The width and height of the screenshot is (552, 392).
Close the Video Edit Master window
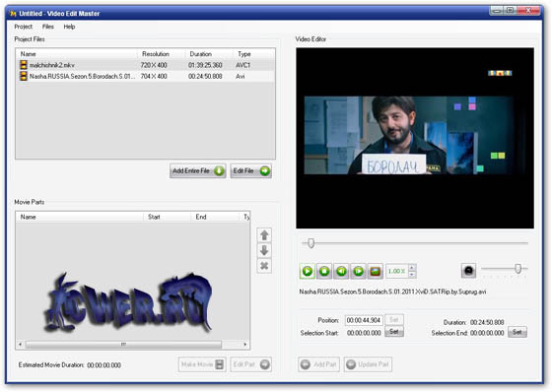[x=528, y=11]
